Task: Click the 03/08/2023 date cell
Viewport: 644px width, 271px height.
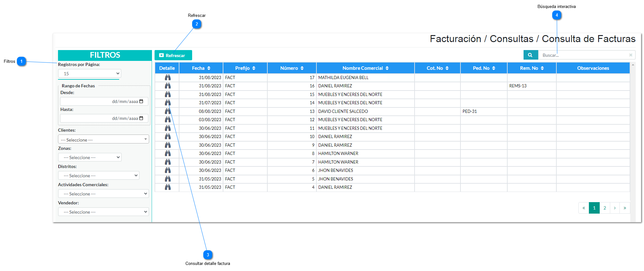Action: pos(201,120)
